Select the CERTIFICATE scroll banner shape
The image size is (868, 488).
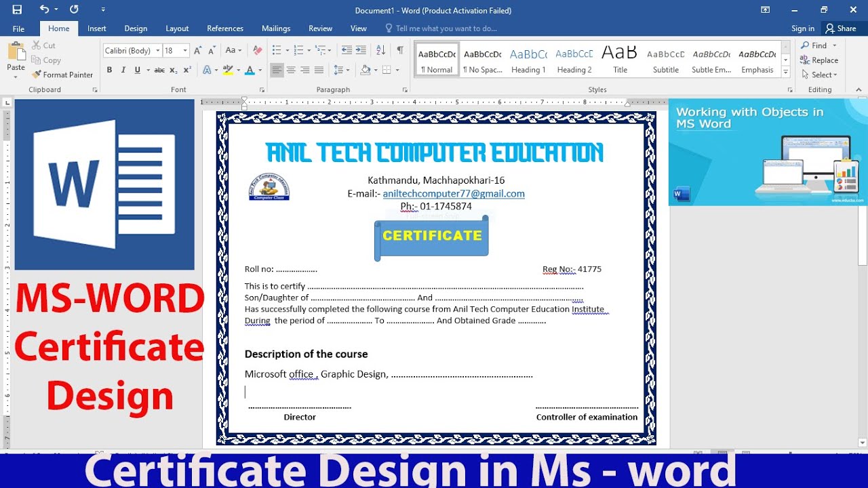pyautogui.click(x=432, y=237)
